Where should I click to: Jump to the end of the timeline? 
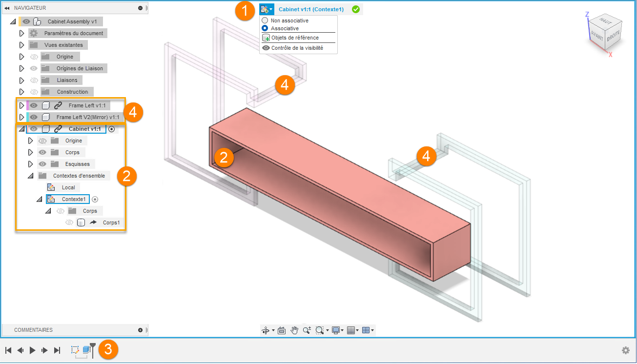57,350
